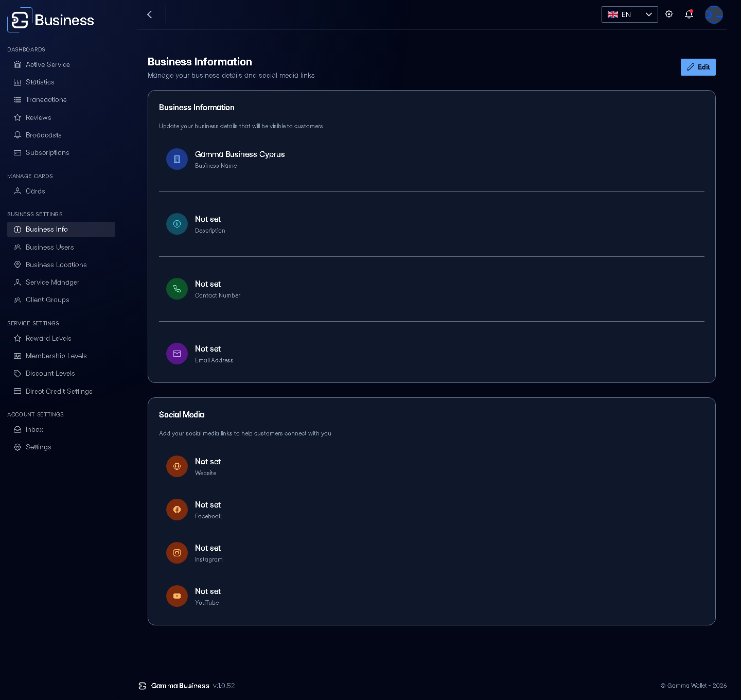The width and height of the screenshot is (741, 700).
Task: Open Direct Credit Settings
Action: coord(61,391)
